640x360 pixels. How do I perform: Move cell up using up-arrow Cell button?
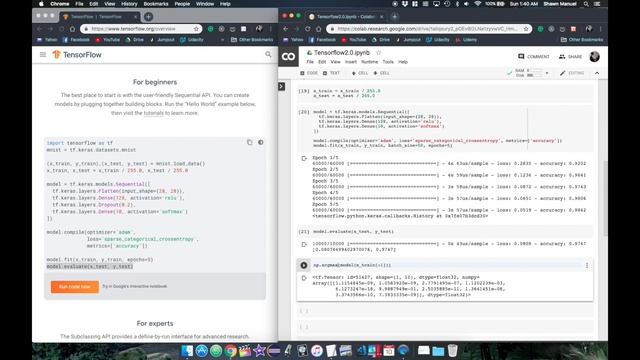pos(360,73)
